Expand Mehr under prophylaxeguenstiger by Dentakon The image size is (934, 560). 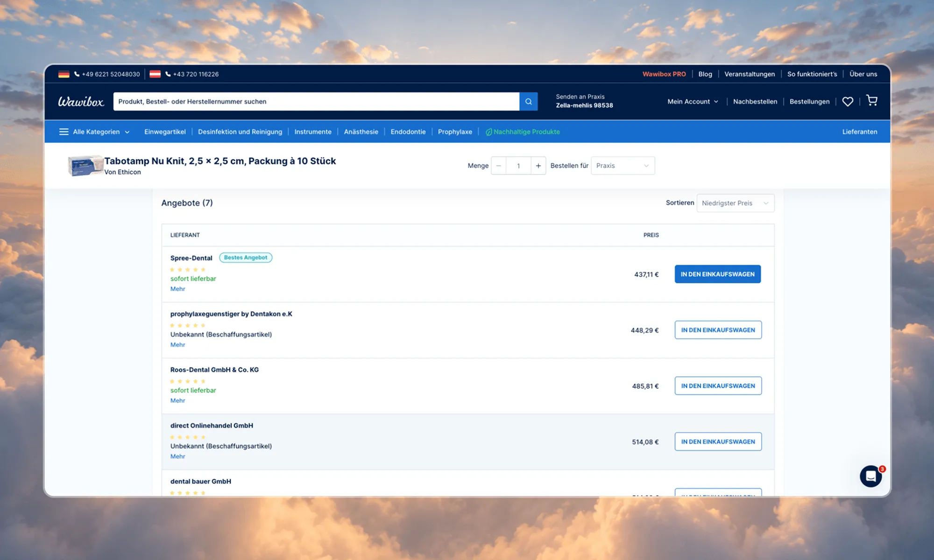(177, 345)
